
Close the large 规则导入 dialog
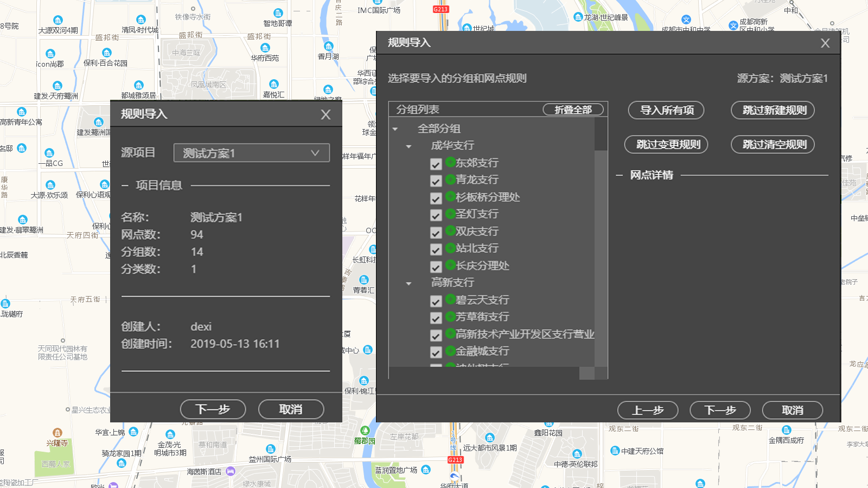825,43
